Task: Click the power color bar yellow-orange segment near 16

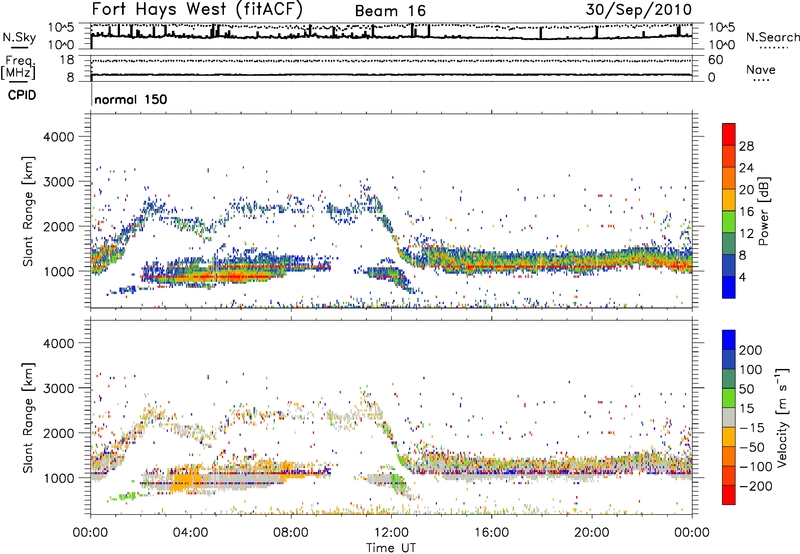Action: pos(729,200)
